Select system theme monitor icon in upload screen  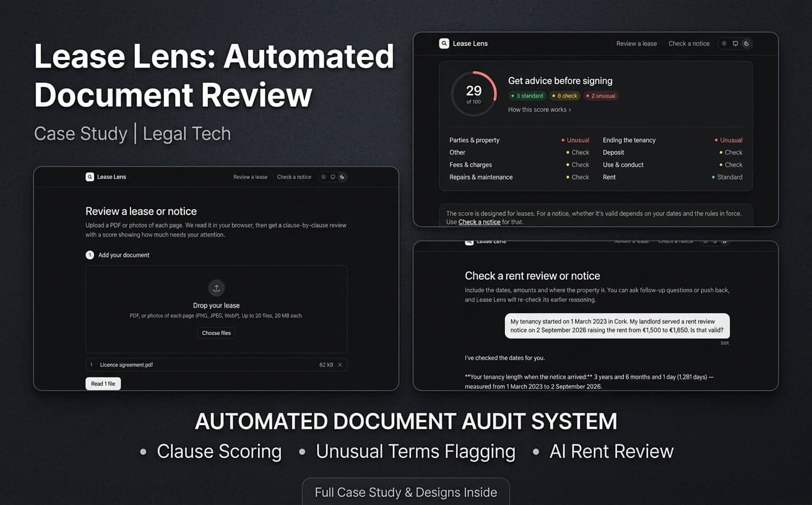(332, 177)
